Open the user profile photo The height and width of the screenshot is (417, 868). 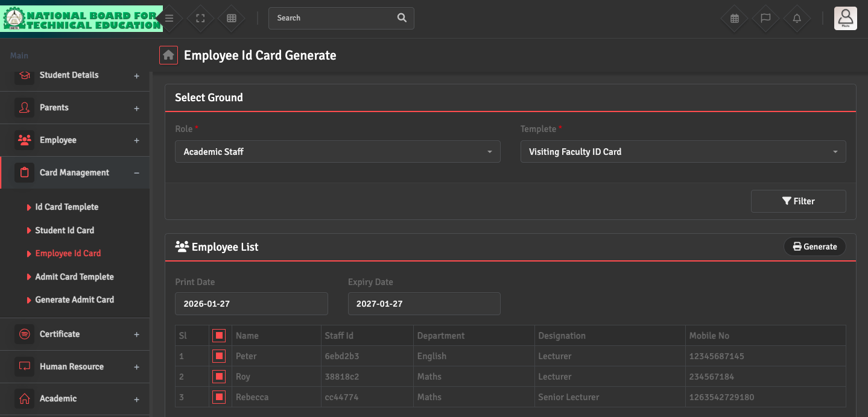click(845, 18)
